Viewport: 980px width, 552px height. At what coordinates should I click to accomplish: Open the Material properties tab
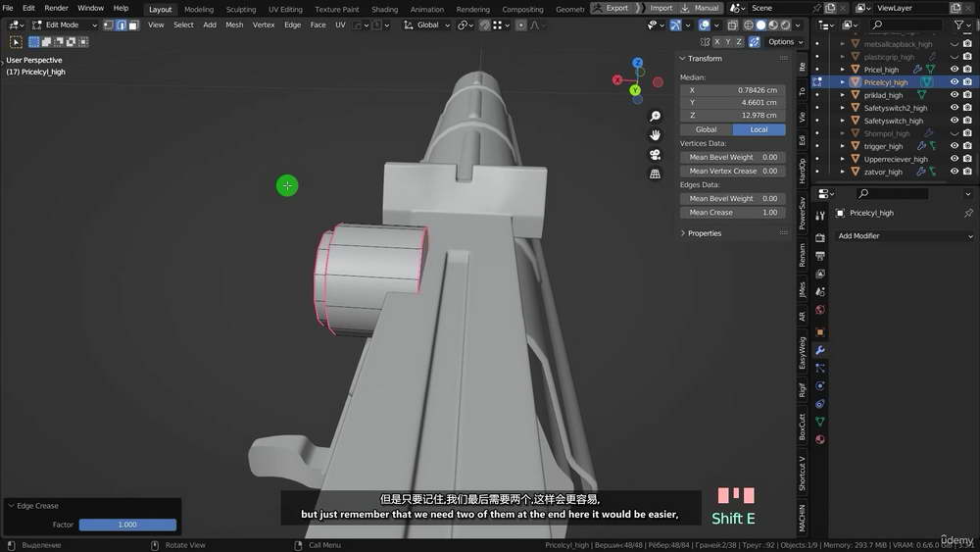(x=820, y=439)
